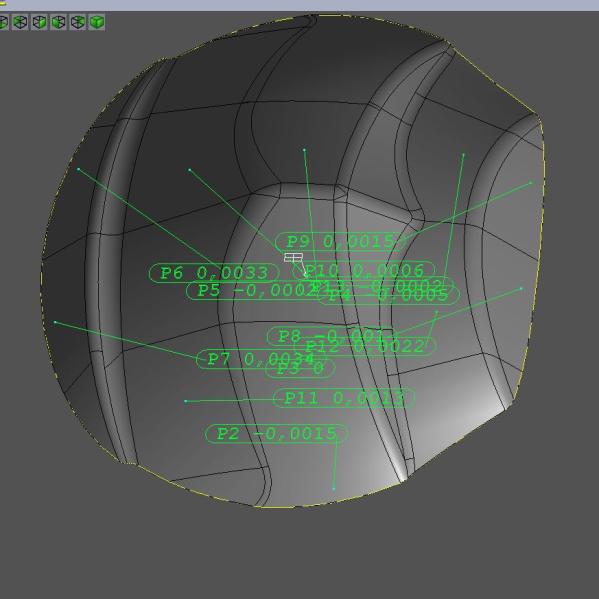This screenshot has width=599, height=599.
Task: Click the surface point at the end of P7's leader line
Action: tap(55, 322)
